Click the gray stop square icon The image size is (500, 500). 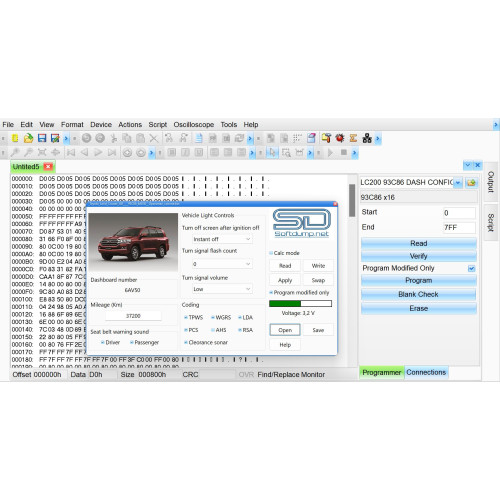344,153
